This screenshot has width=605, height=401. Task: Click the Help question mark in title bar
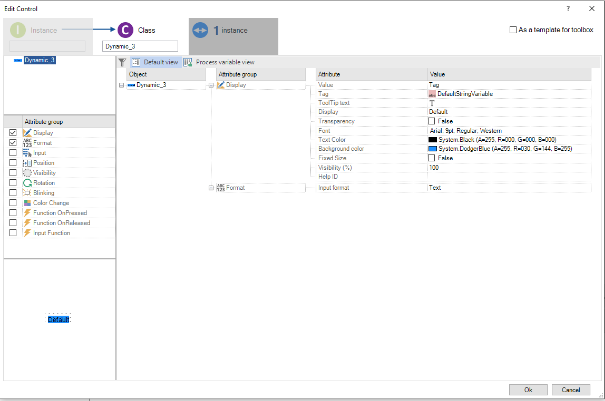tap(568, 8)
